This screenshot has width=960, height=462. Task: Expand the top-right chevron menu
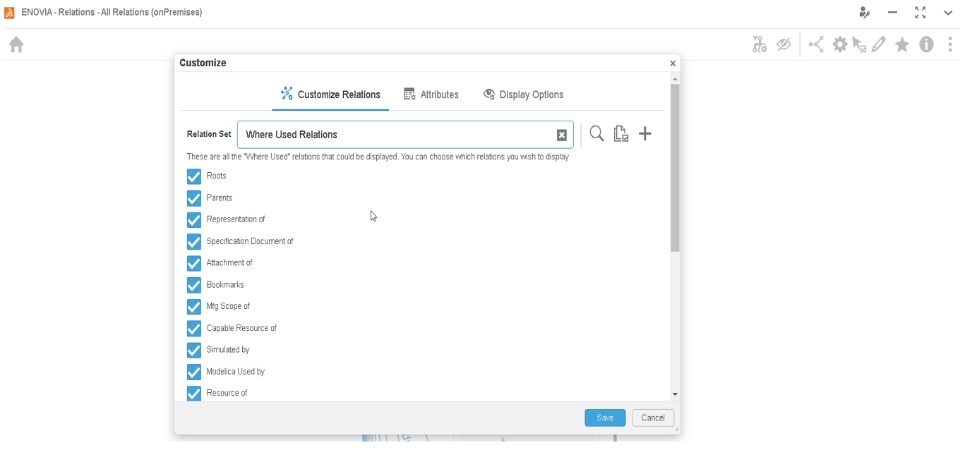tap(947, 12)
